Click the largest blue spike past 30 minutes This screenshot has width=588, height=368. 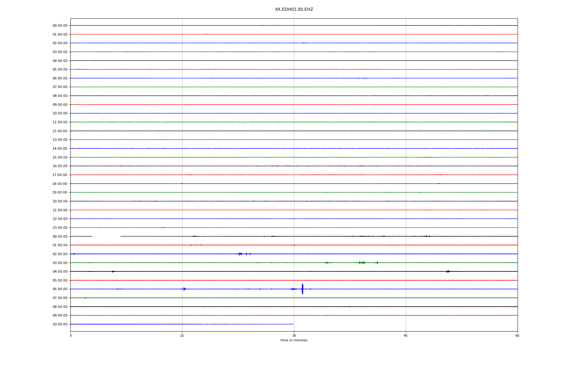tap(302, 289)
